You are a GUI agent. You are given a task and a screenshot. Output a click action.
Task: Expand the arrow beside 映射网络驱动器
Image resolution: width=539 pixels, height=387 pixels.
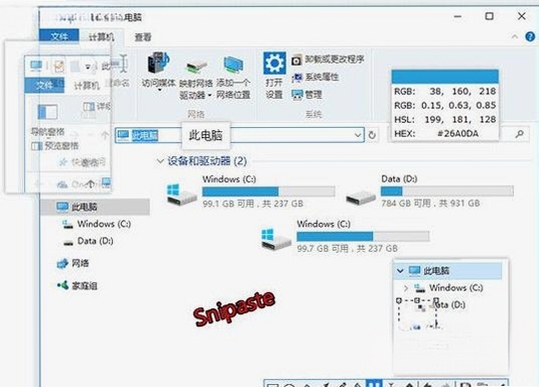(209, 95)
